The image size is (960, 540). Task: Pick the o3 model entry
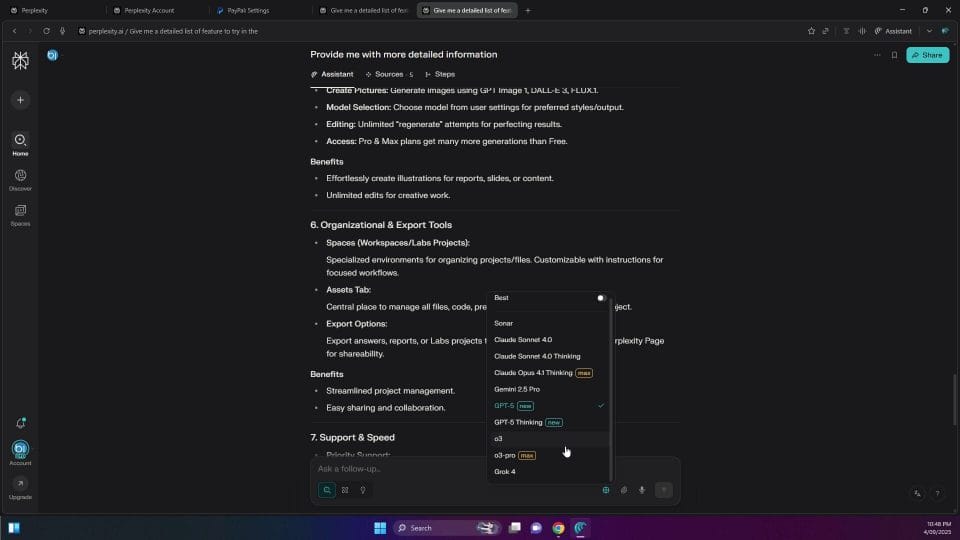click(x=499, y=438)
